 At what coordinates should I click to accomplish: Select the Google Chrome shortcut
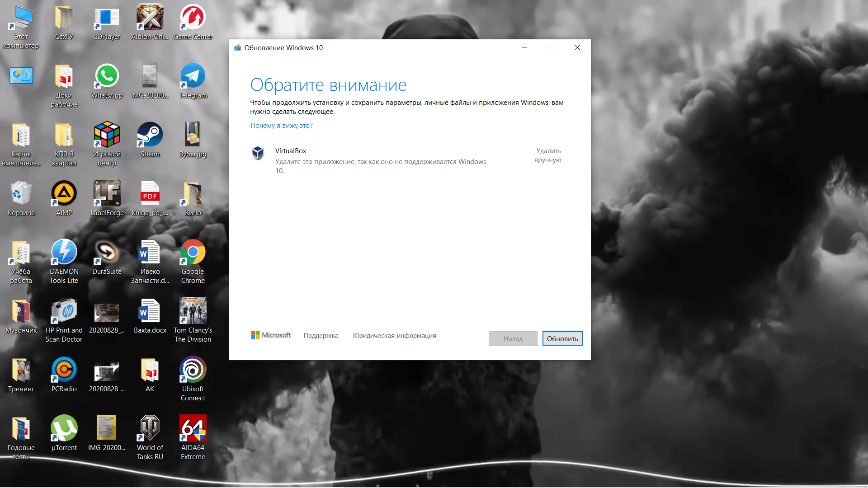193,263
